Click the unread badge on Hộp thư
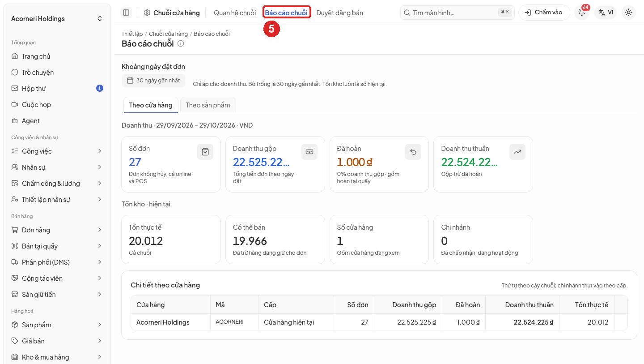 coord(100,89)
